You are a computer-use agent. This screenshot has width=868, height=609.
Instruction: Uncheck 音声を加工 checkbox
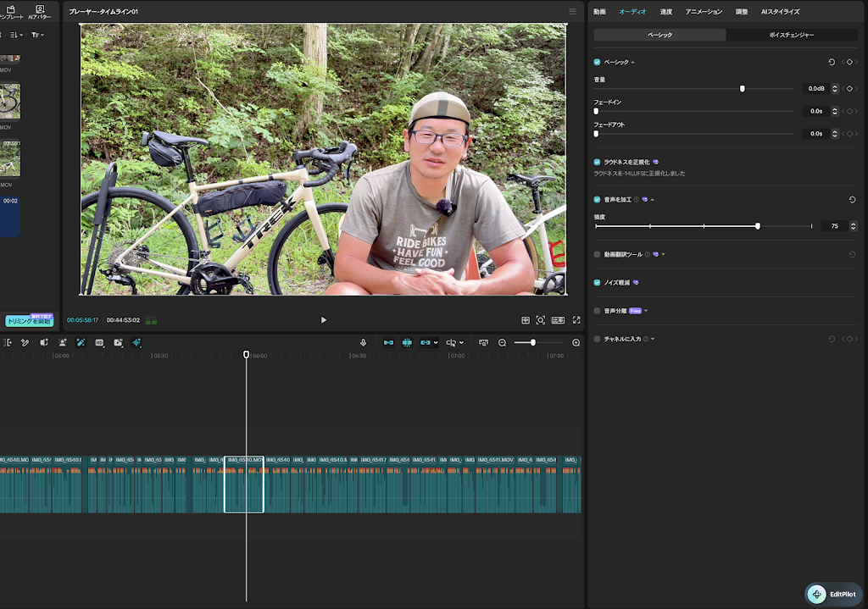[597, 200]
